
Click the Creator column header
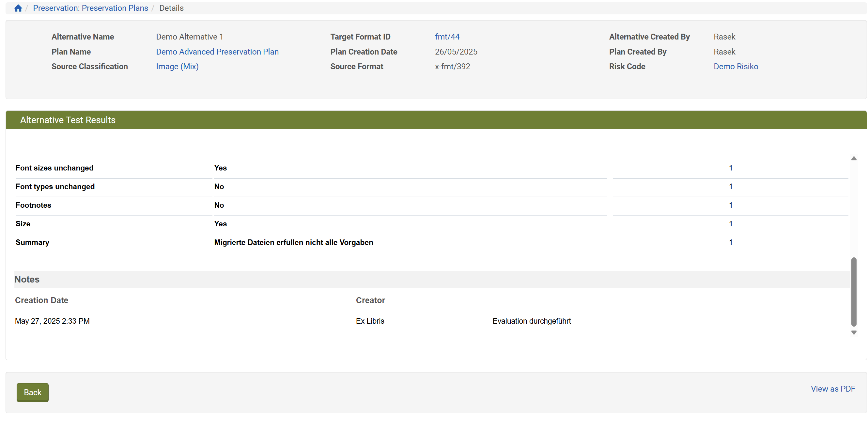click(370, 300)
